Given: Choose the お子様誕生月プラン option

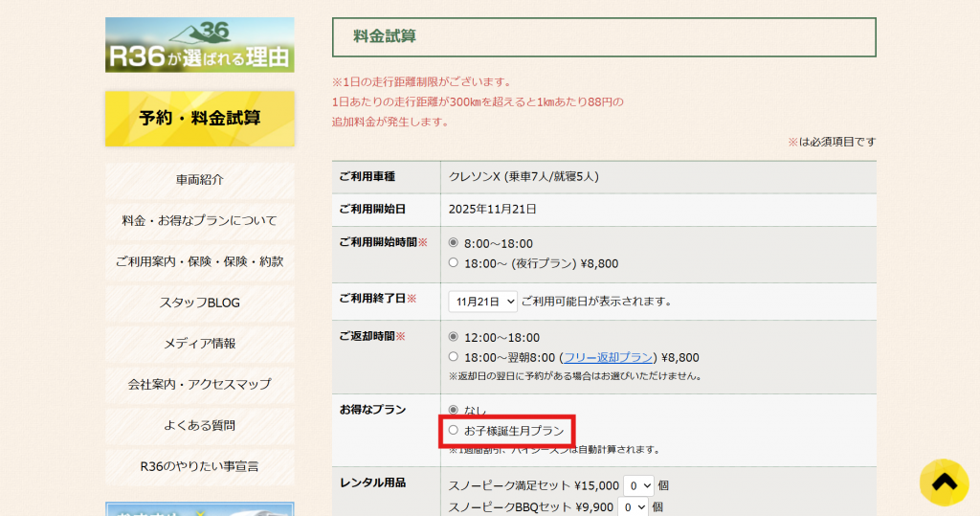Looking at the screenshot, I should (454, 431).
